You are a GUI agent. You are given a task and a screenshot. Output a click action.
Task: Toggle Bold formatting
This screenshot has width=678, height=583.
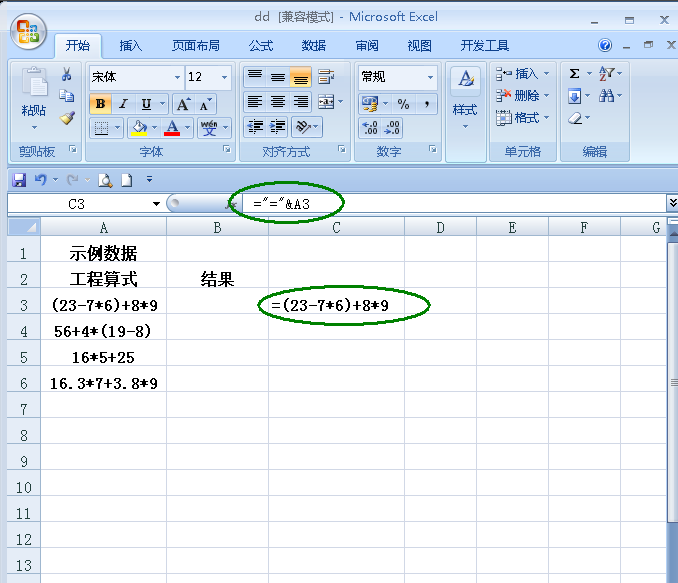(x=99, y=104)
